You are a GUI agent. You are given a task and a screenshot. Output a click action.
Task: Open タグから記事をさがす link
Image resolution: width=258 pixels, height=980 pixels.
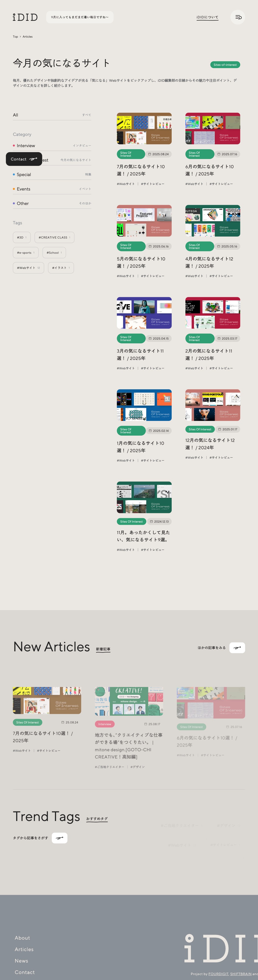tap(30, 838)
